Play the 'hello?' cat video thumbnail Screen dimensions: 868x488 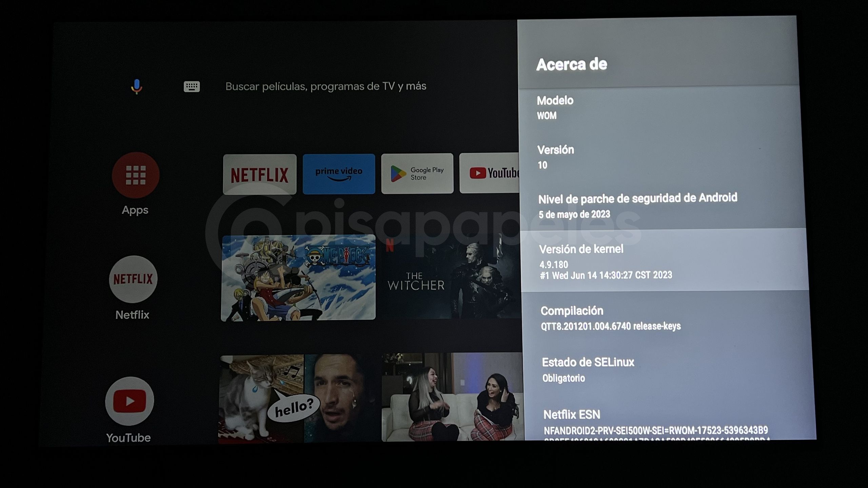[300, 399]
